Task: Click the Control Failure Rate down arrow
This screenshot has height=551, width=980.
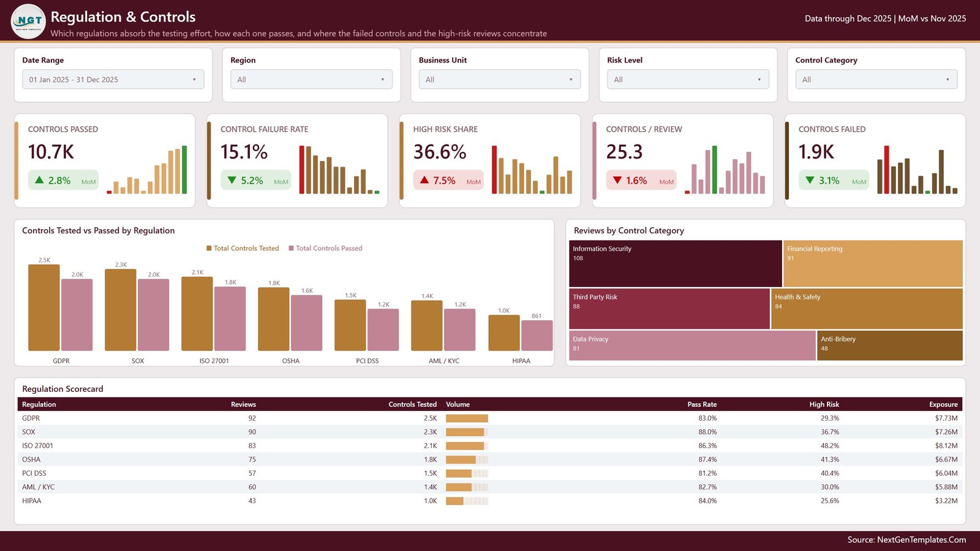Action: pyautogui.click(x=232, y=180)
